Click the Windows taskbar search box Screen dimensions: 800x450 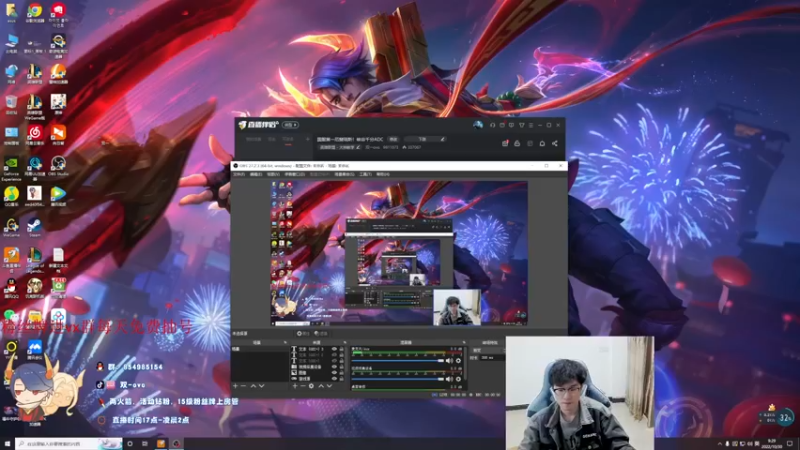click(69, 444)
